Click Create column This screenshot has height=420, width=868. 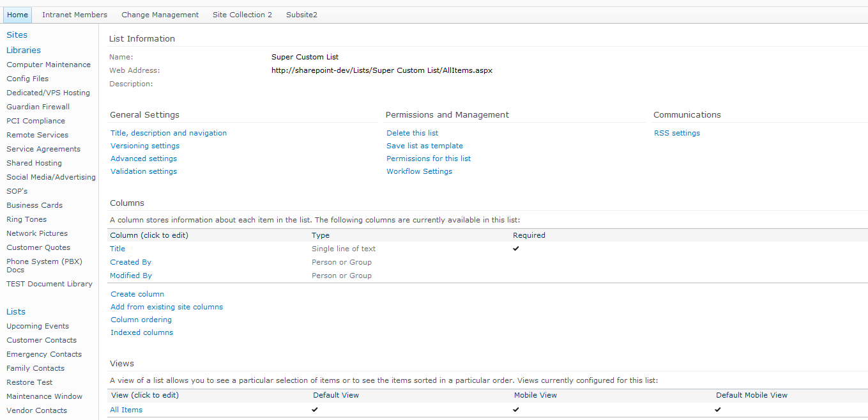tap(137, 294)
